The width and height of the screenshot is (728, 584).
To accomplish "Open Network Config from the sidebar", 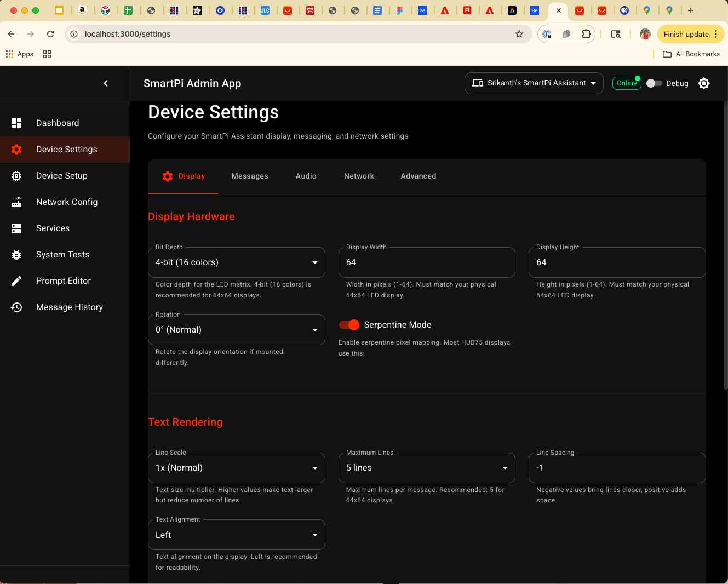I will 66,202.
